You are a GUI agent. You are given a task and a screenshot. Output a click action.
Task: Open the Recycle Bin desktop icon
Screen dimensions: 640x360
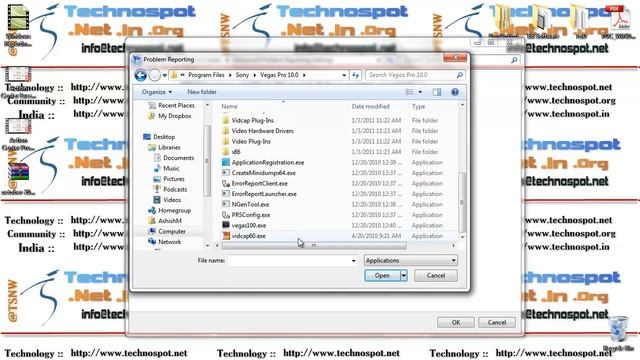(x=618, y=333)
